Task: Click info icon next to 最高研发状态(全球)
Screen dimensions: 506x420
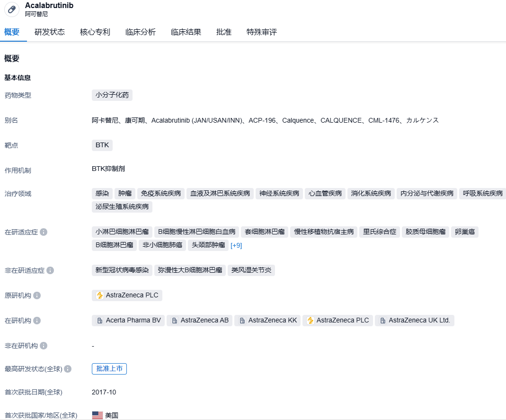Action: [68, 369]
